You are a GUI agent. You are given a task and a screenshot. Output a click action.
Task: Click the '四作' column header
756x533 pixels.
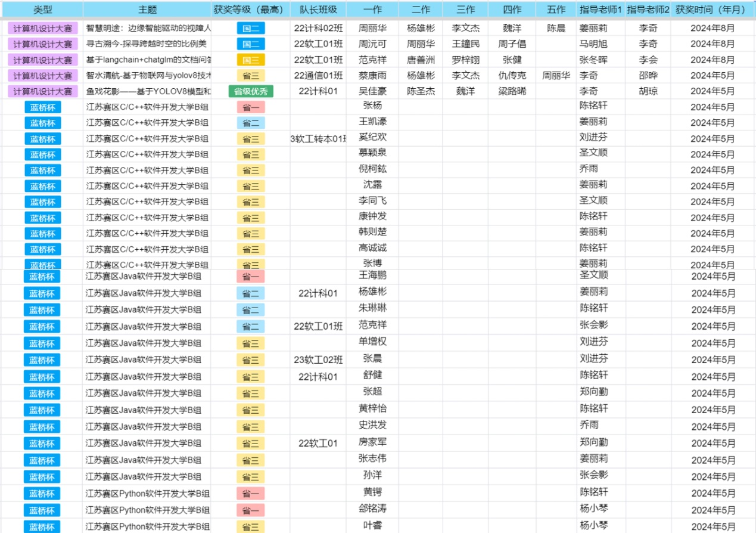click(x=512, y=10)
